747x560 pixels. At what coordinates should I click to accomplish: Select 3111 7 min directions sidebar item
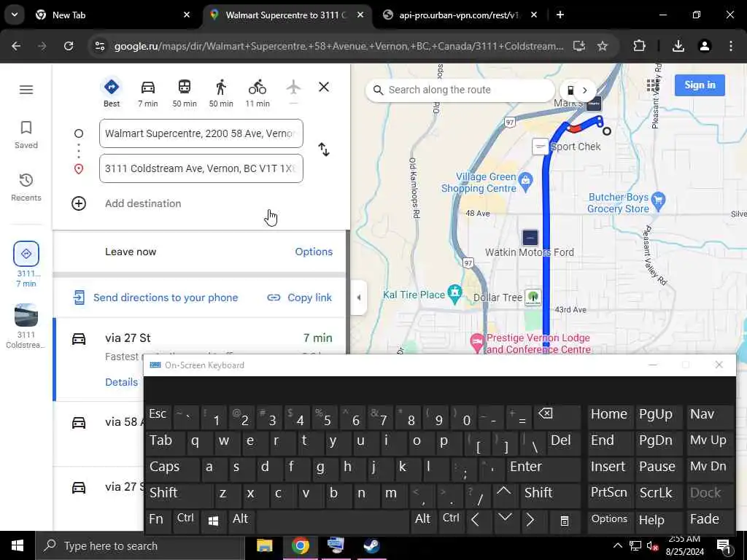26,264
